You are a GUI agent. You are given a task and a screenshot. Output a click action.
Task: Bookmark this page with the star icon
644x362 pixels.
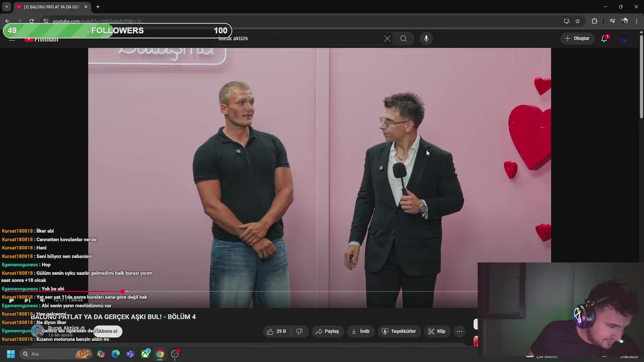click(578, 21)
